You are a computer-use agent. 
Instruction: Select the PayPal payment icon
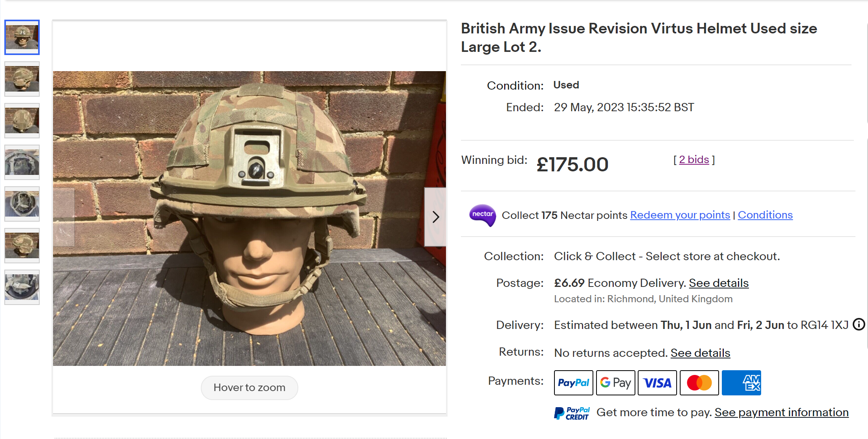[573, 382]
